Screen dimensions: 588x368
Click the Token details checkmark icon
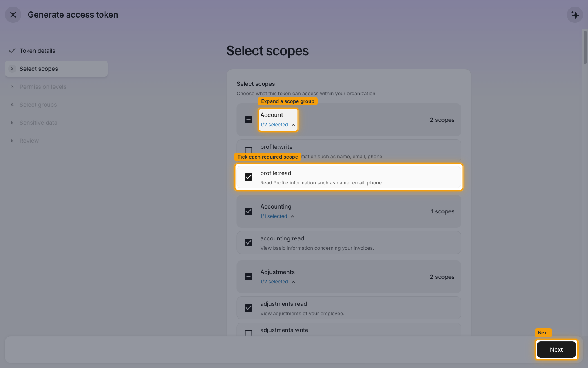[12, 51]
